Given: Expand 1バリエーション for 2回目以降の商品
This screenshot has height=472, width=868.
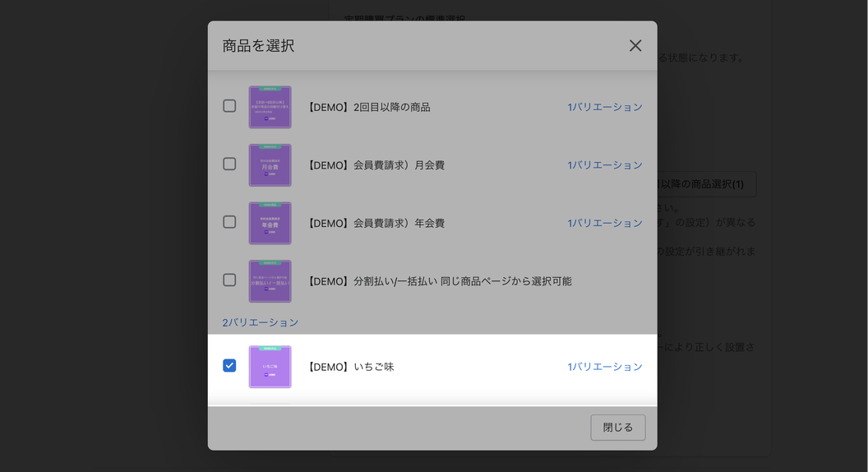Looking at the screenshot, I should pyautogui.click(x=604, y=107).
